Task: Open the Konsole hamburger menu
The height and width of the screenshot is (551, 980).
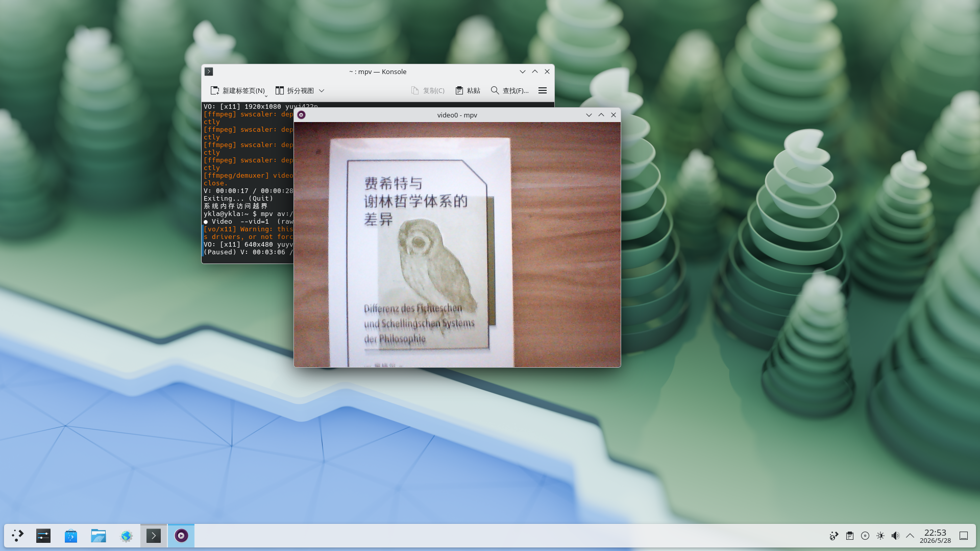Action: (x=543, y=90)
